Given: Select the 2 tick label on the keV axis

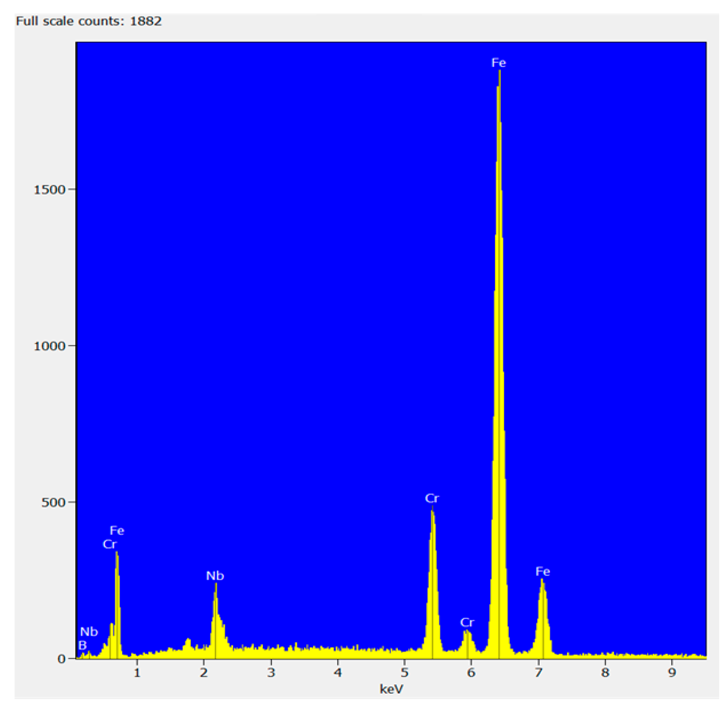Looking at the screenshot, I should tap(204, 672).
